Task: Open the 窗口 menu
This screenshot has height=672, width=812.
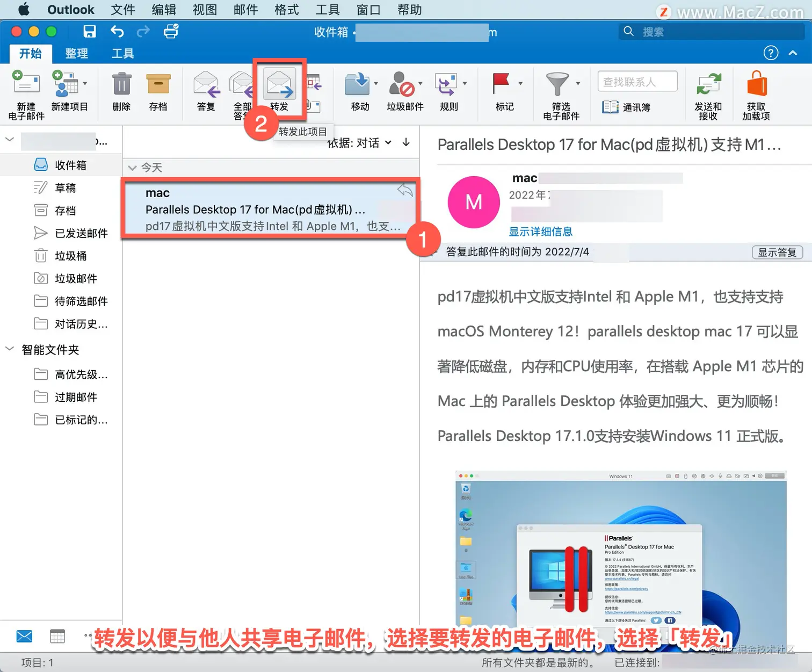Action: pos(368,10)
